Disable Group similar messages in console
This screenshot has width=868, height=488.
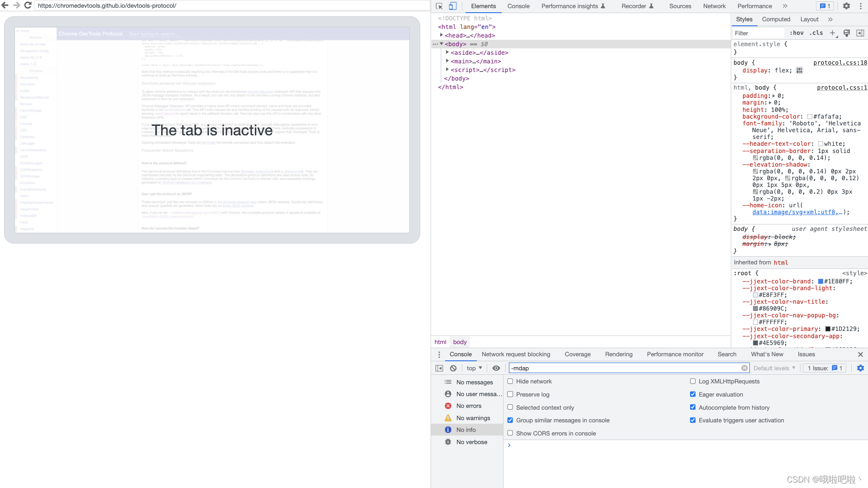510,420
